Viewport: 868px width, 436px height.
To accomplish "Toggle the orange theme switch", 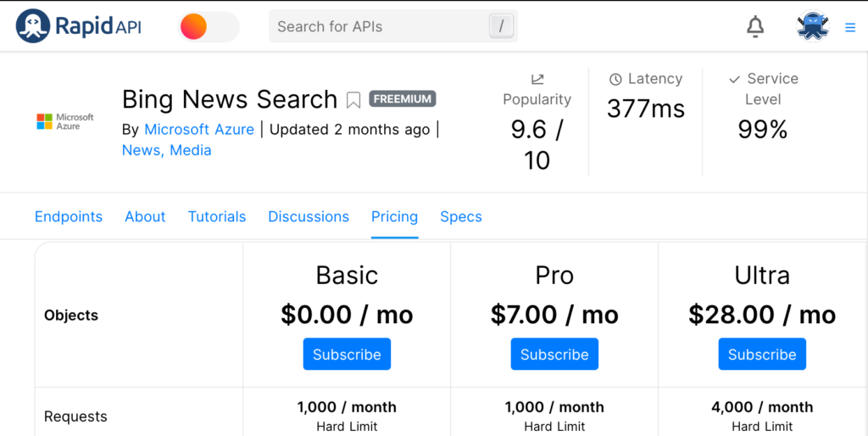I will coord(209,26).
